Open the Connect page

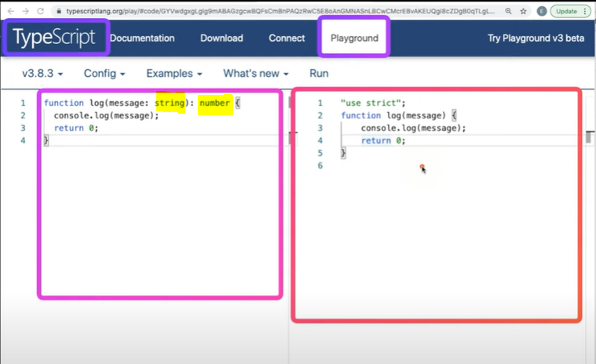click(x=287, y=38)
